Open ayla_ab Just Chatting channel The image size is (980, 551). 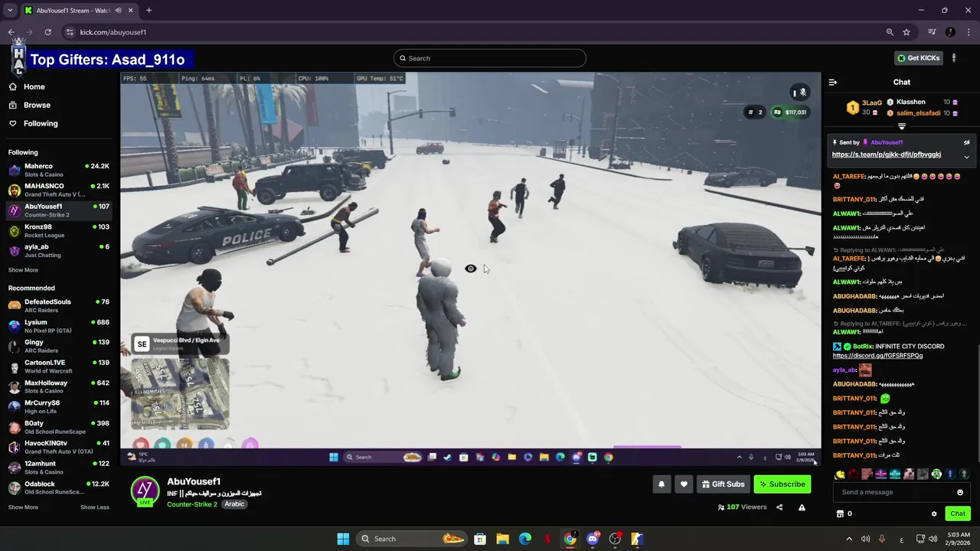[58, 251]
